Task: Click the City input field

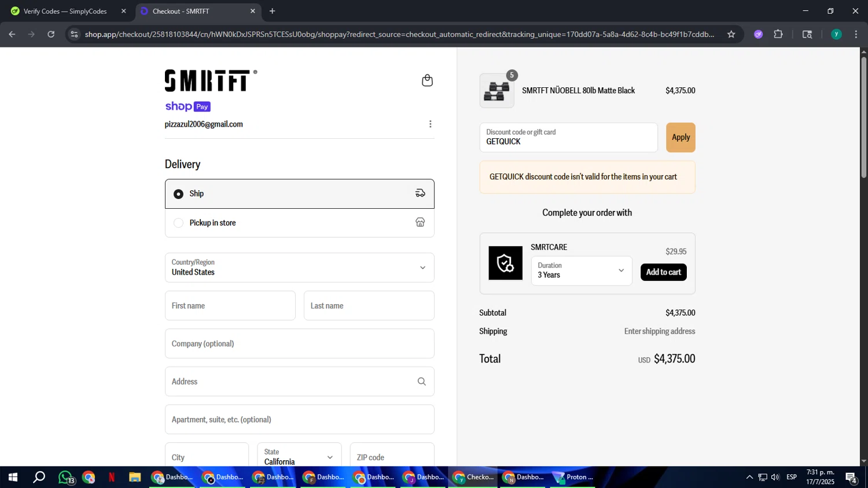Action: pyautogui.click(x=207, y=456)
